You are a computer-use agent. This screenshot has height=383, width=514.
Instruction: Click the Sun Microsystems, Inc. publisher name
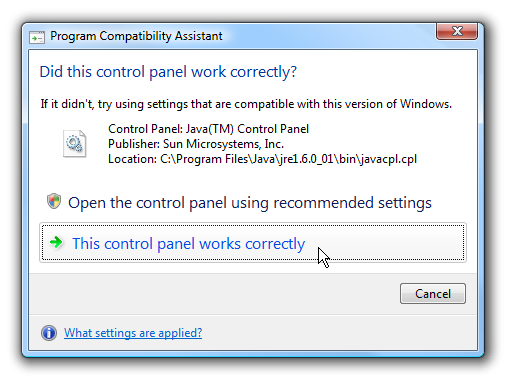tap(223, 144)
